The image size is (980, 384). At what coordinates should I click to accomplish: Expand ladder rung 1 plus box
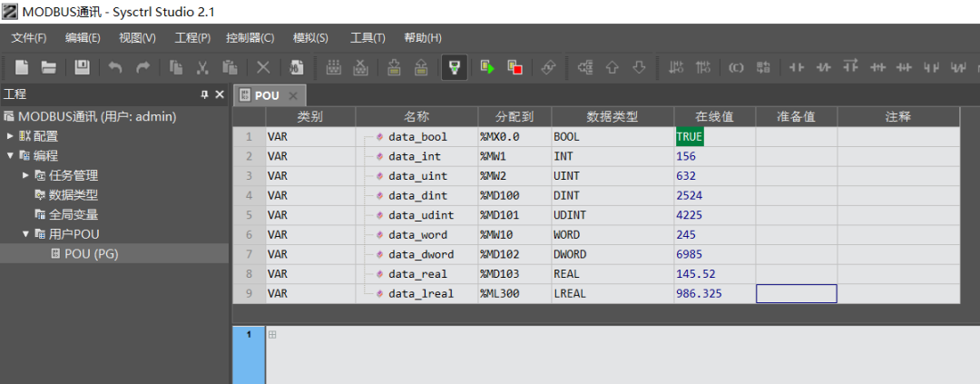[272, 335]
